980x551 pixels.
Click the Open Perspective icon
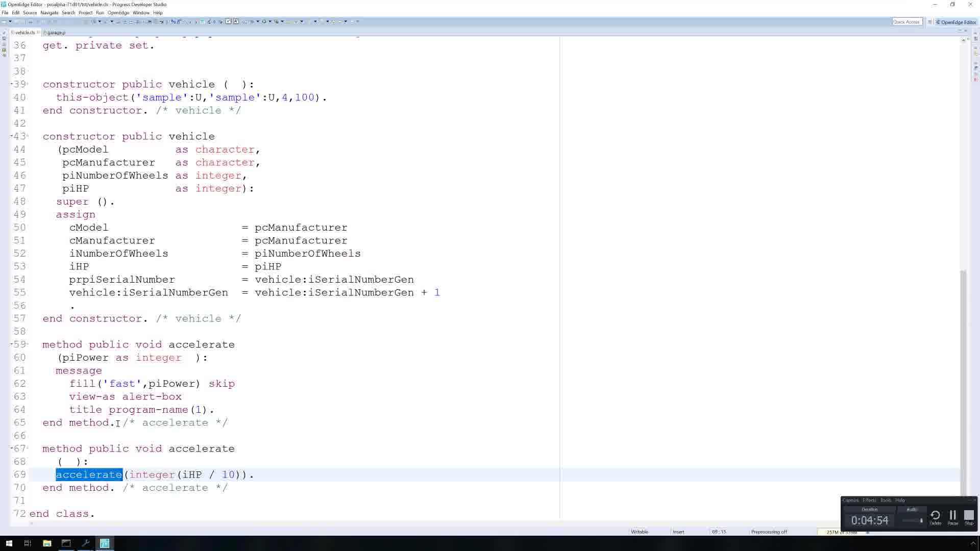point(930,22)
